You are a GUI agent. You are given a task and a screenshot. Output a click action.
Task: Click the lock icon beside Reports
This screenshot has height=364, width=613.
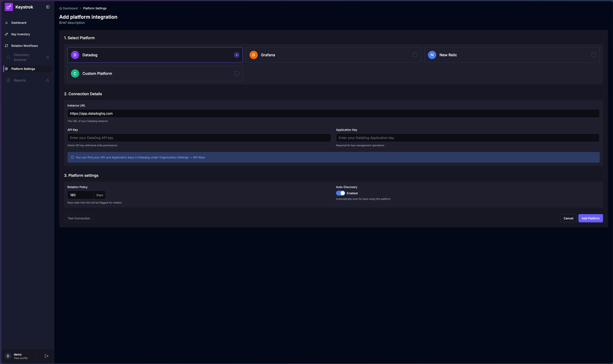[47, 80]
